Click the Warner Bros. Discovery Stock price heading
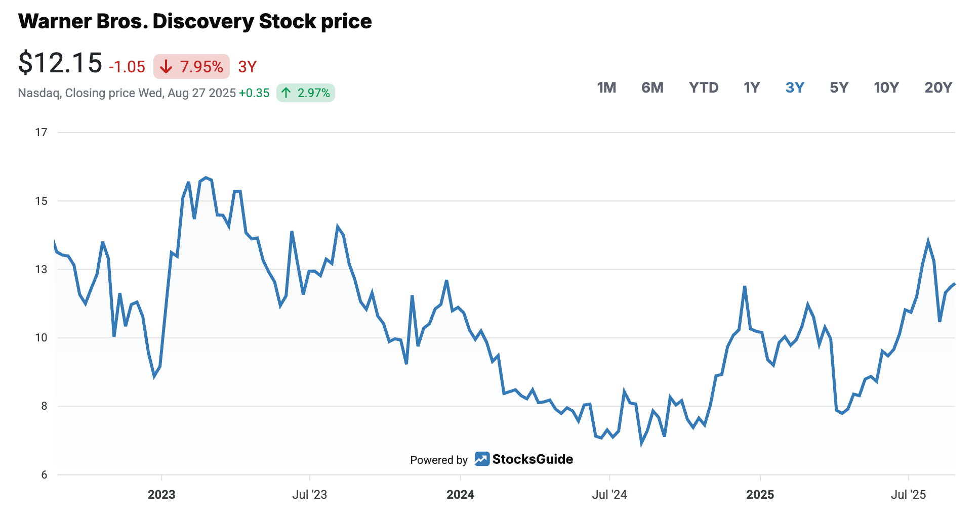 pyautogui.click(x=195, y=21)
